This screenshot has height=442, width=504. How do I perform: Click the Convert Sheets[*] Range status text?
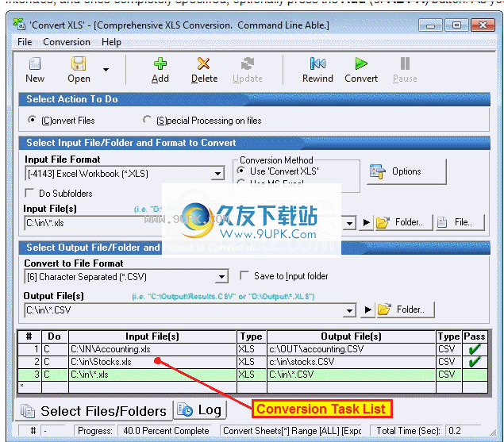[x=292, y=431]
